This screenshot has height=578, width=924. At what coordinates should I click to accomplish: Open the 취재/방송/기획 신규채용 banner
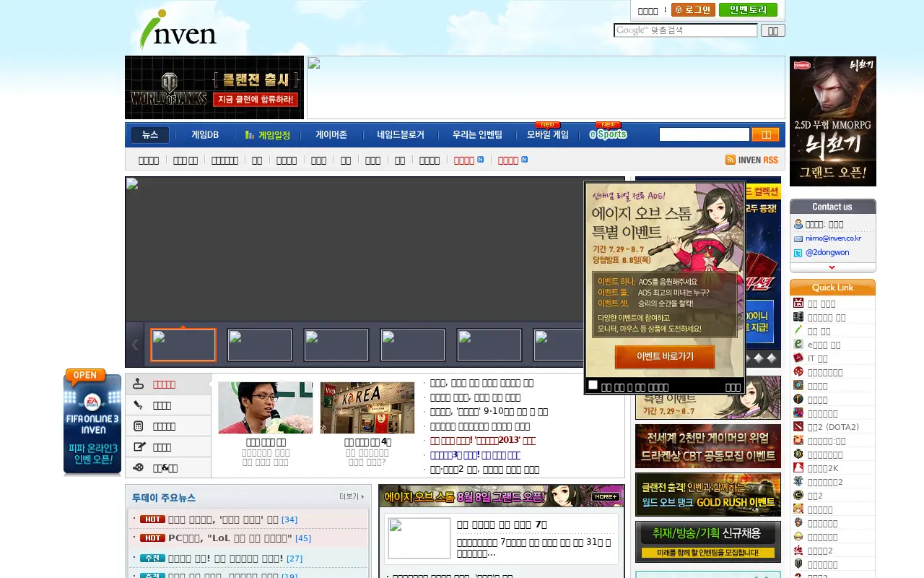click(x=708, y=542)
